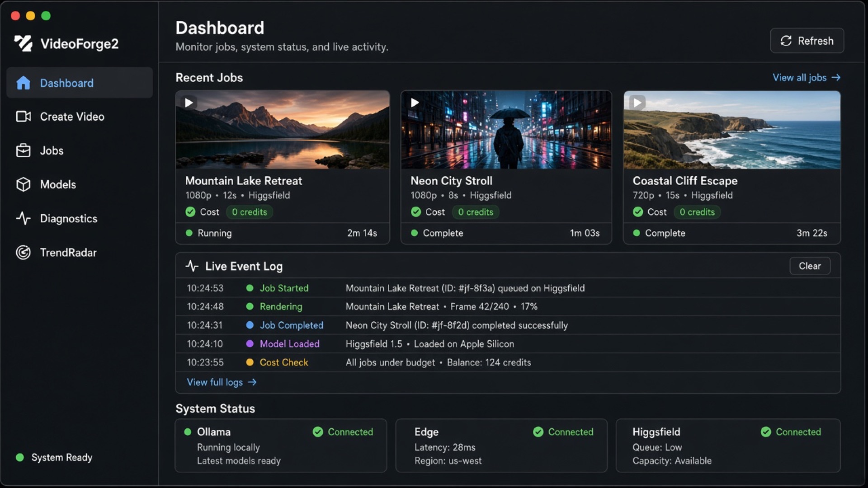Click the Diagnostics pulse icon
This screenshot has width=868, height=488.
[24, 218]
